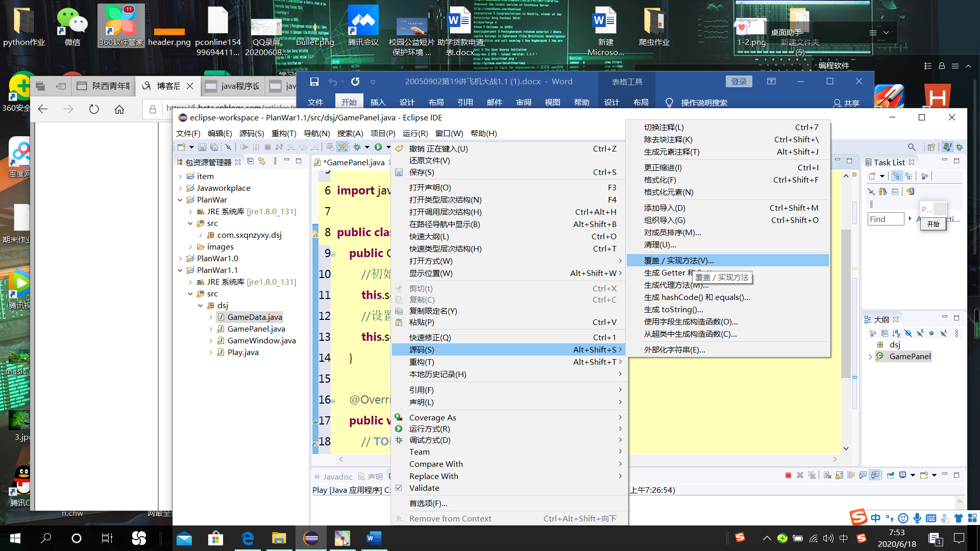
Task: Select Override/Implement Methods menu entry
Action: pos(678,261)
